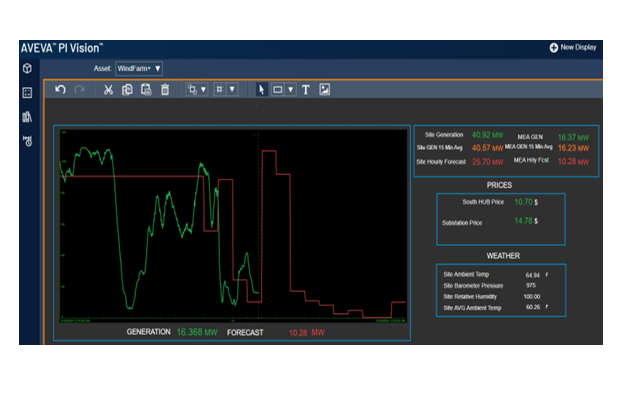Open the events timer sidebar icon
This screenshot has width=618, height=394.
pos(28,141)
